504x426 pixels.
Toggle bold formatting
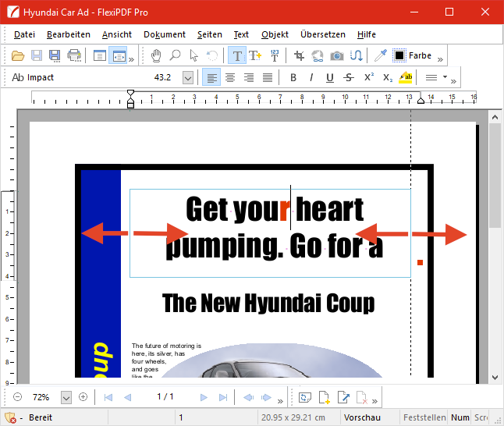(x=293, y=77)
